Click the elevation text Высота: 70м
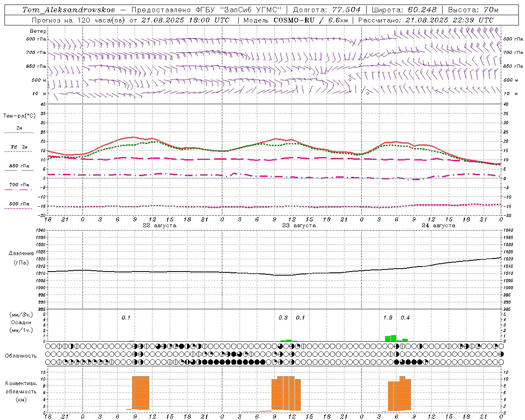525x420 pixels. point(473,10)
